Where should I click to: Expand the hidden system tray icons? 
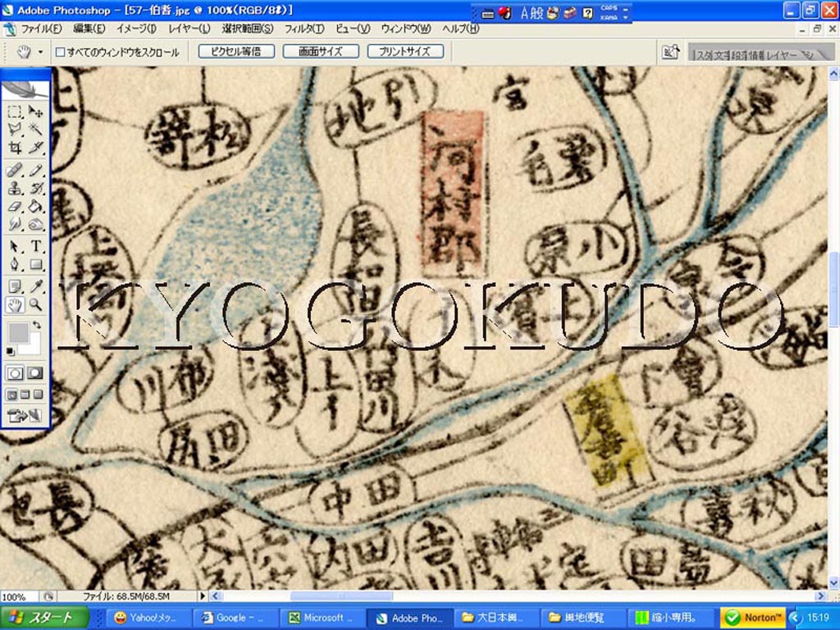(795, 618)
